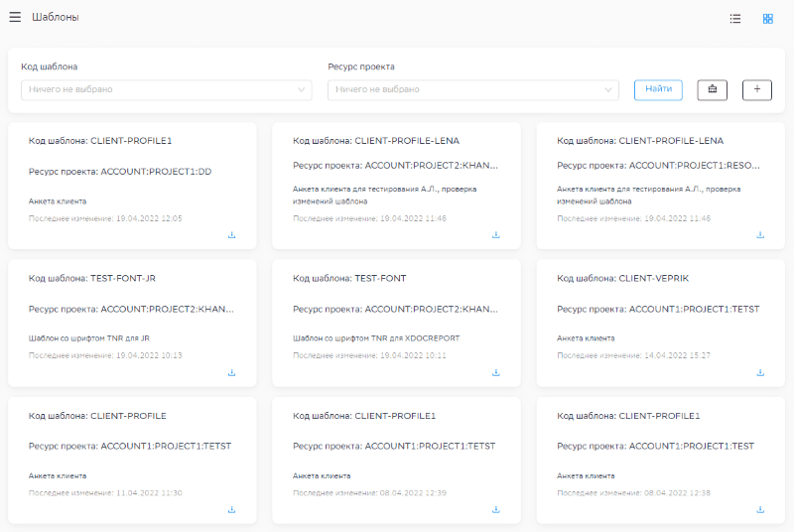This screenshot has width=794, height=532.
Task: Download CLIENT-PROFILE-LENA template for ACCOUNT:PROJECT2 resource
Action: tap(496, 235)
